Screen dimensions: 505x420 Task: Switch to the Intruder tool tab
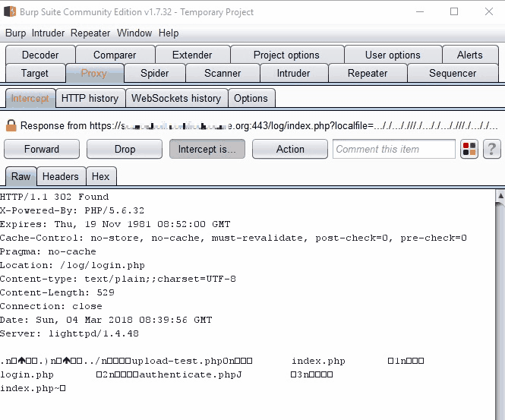pos(293,73)
